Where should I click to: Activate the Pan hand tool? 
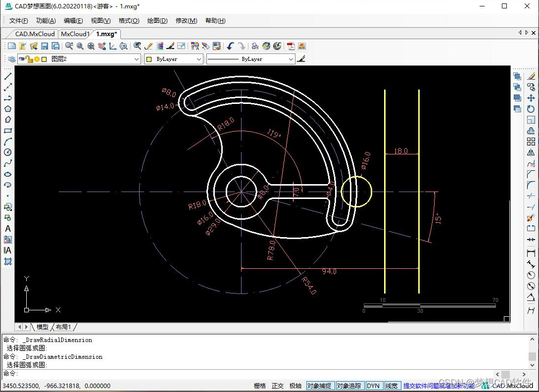tap(102, 46)
